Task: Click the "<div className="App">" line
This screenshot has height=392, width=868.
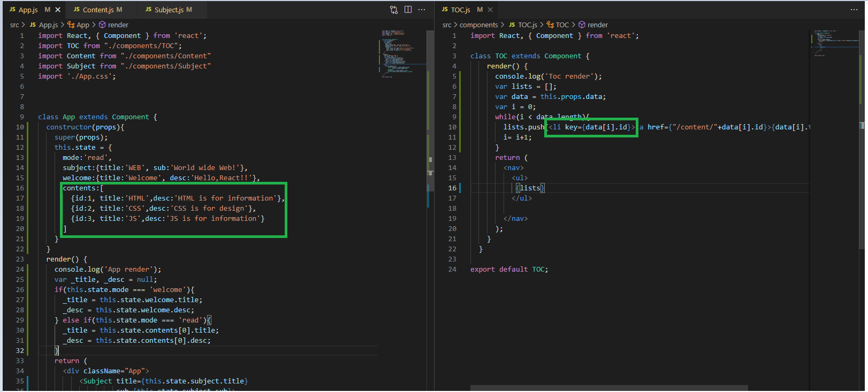Action: pyautogui.click(x=106, y=371)
